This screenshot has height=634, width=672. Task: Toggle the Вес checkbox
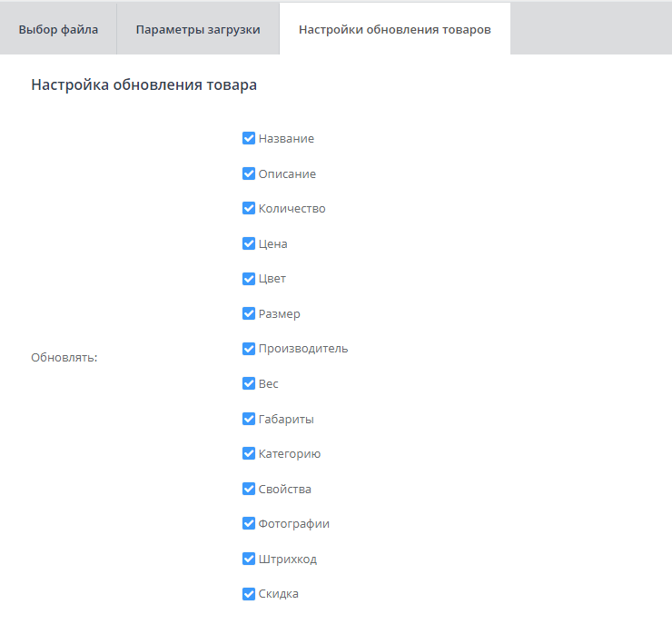click(249, 383)
